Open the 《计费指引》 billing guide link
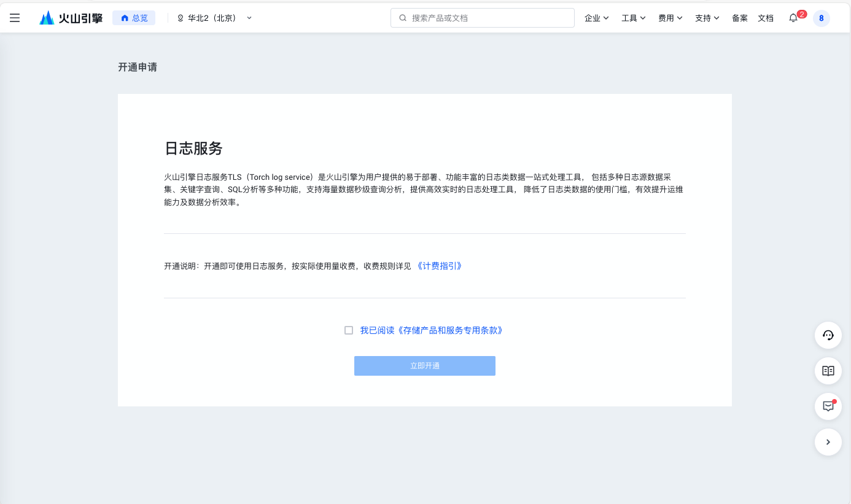Viewport: 851px width, 504px height. pos(439,266)
